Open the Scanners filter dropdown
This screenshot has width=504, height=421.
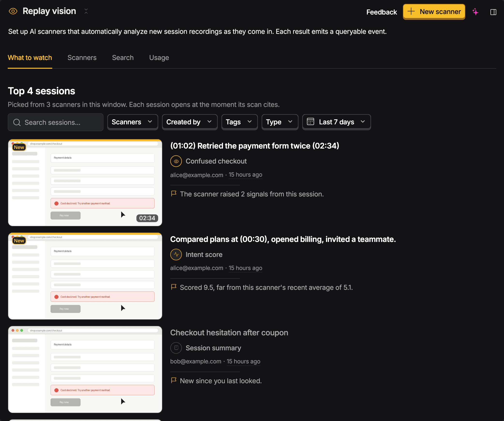[x=133, y=122]
